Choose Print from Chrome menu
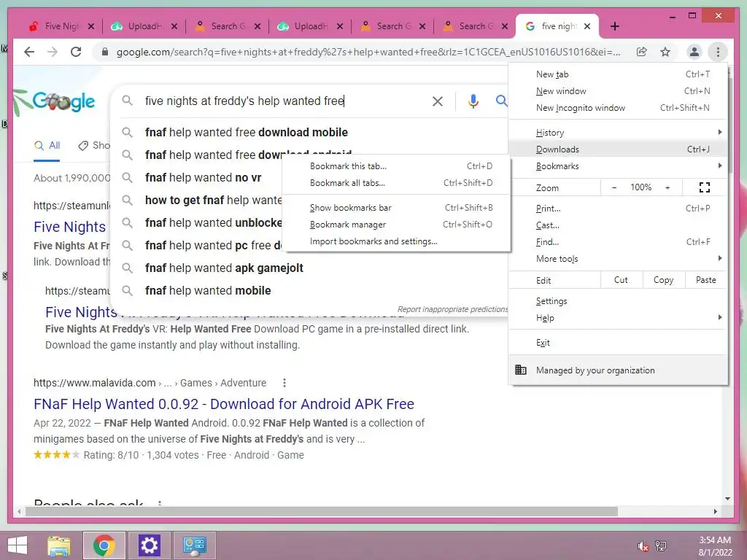 coord(618,208)
